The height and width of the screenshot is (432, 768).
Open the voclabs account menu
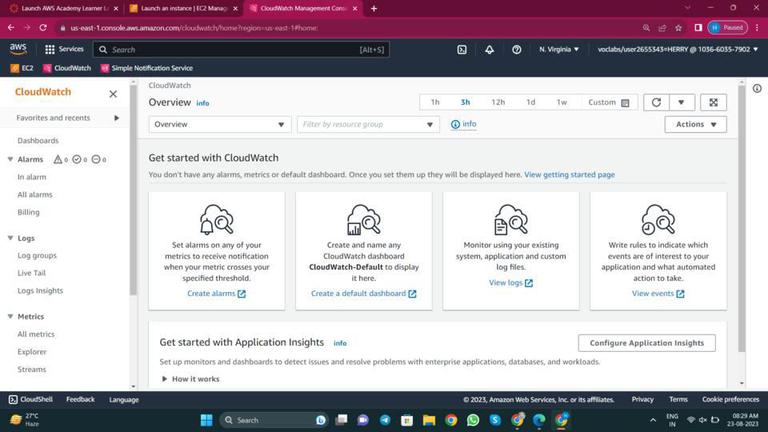click(677, 49)
